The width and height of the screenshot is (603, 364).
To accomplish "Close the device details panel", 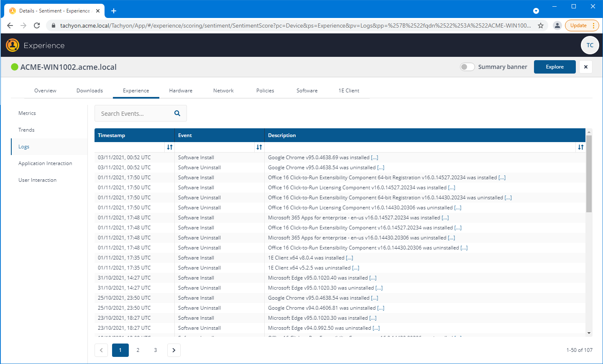I will 585,67.
